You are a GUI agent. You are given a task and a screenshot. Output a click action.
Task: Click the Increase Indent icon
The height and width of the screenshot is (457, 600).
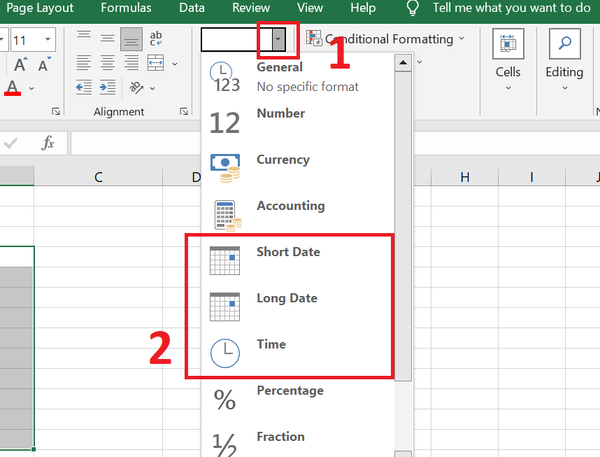point(108,88)
